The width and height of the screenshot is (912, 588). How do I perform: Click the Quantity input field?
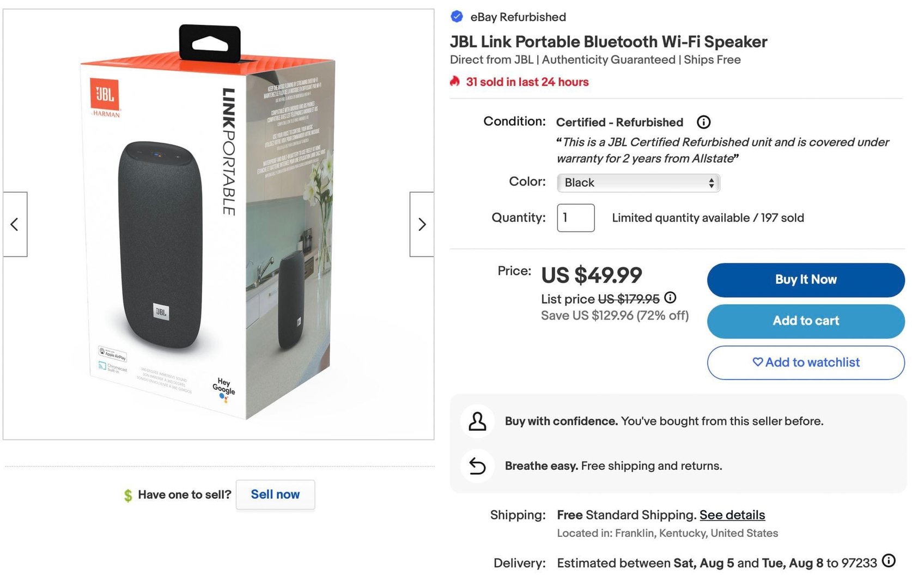tap(575, 218)
